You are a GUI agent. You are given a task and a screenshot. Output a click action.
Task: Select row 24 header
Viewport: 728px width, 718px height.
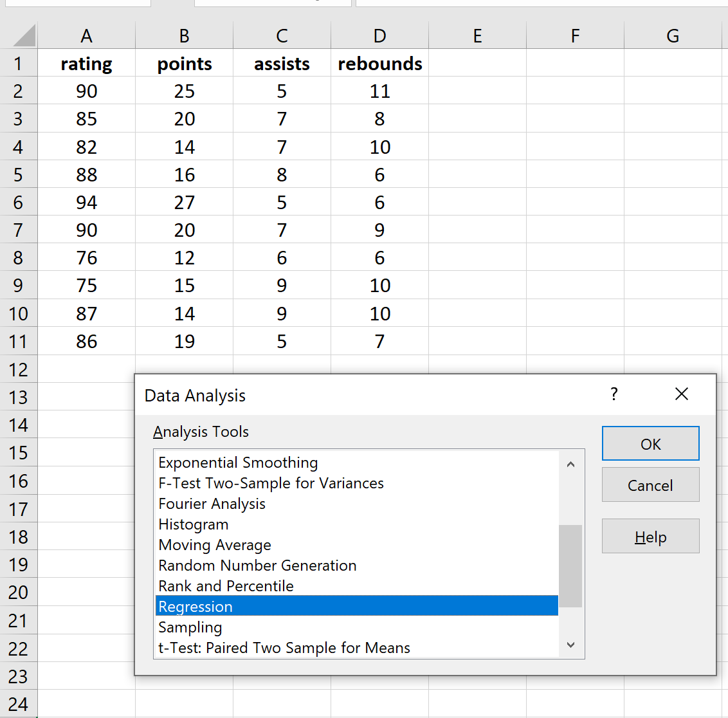[x=19, y=704]
